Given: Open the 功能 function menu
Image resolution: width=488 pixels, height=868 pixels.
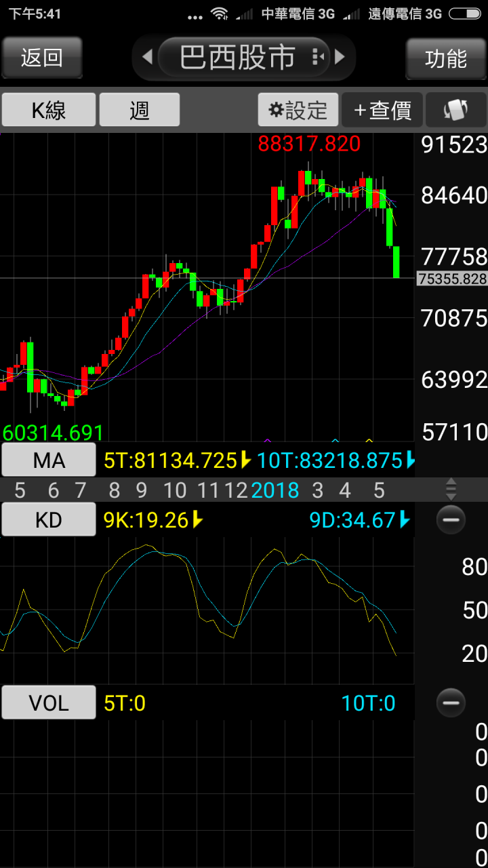Looking at the screenshot, I should (x=446, y=58).
